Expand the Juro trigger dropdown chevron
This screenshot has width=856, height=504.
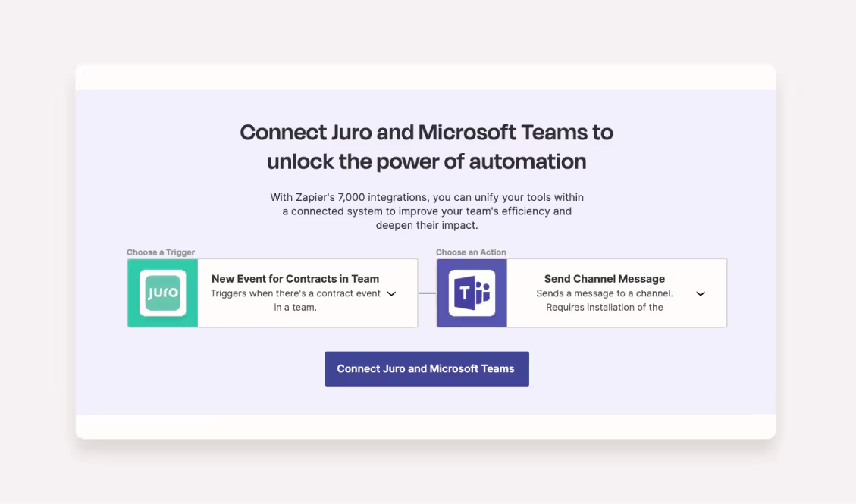click(391, 293)
